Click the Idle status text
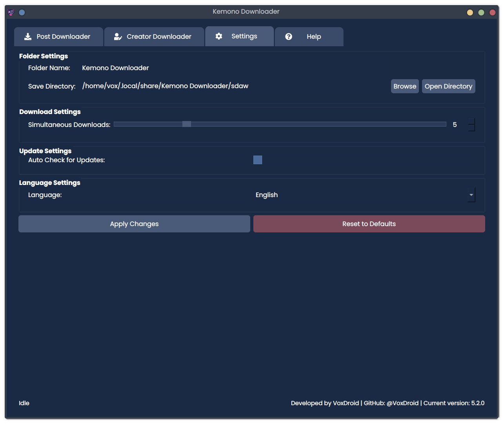 point(24,403)
